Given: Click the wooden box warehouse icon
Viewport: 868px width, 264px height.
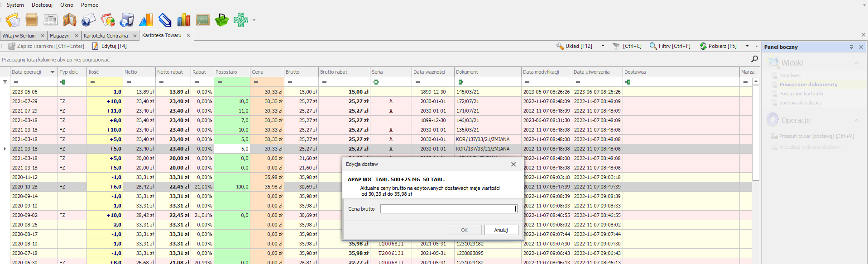Looking at the screenshot, I should [x=32, y=20].
